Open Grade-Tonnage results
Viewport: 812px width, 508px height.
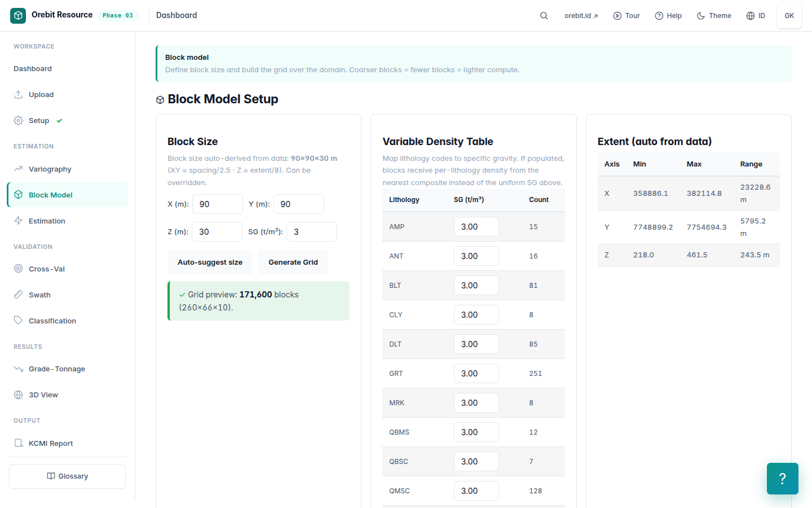click(67, 369)
